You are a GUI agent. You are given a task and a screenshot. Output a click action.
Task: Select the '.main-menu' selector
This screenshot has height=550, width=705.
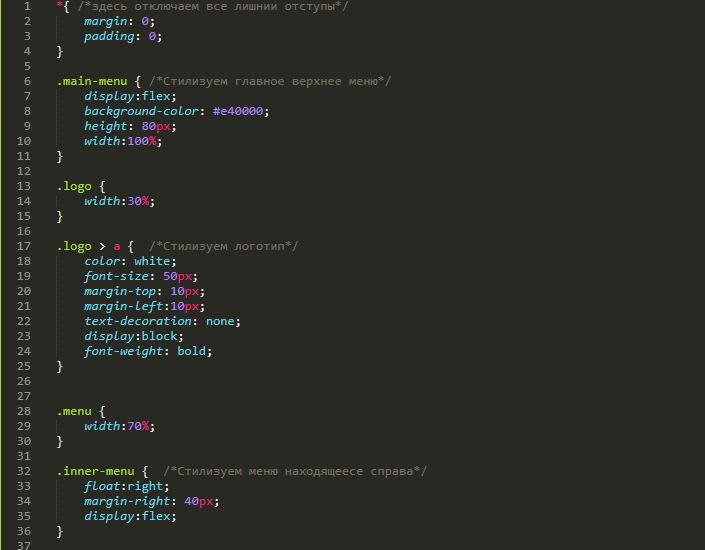pos(92,81)
